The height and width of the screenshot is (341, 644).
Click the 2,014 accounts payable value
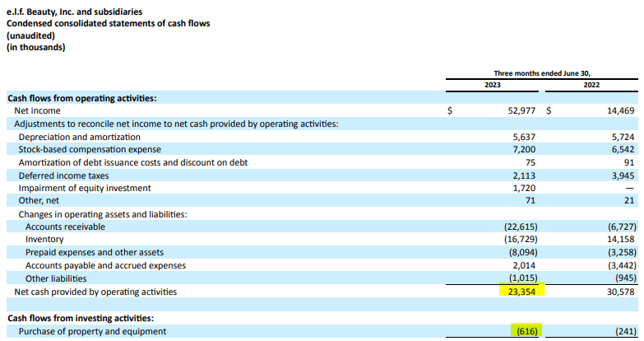pyautogui.click(x=524, y=265)
